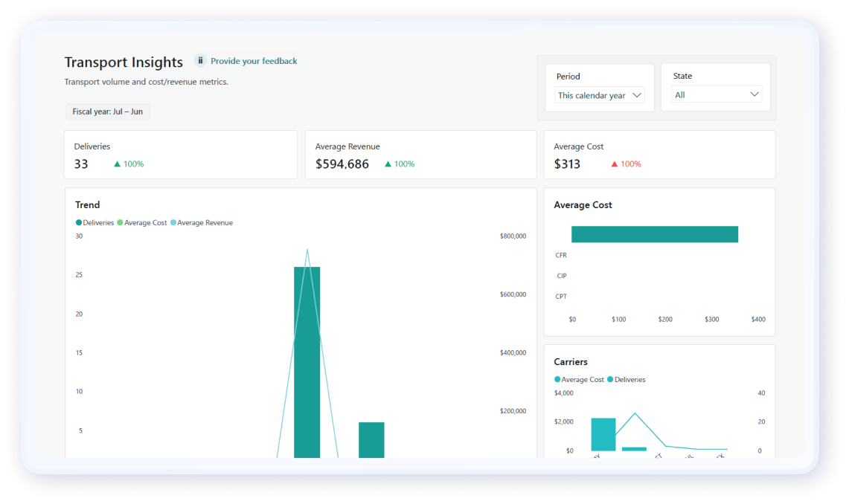Viewport: 849px width, 504px height.
Task: Click the Deliveries legend dot in Trend chart
Action: 79,223
